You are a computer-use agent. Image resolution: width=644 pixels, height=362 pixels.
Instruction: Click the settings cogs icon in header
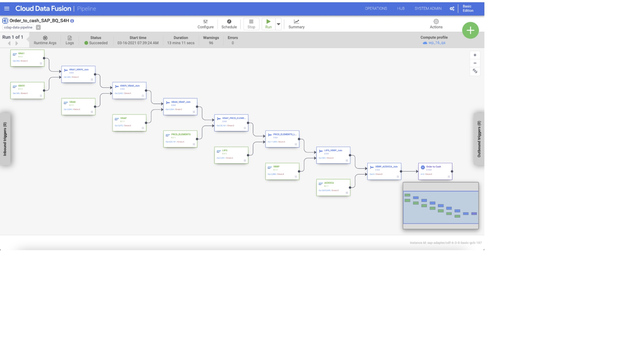coord(452,9)
